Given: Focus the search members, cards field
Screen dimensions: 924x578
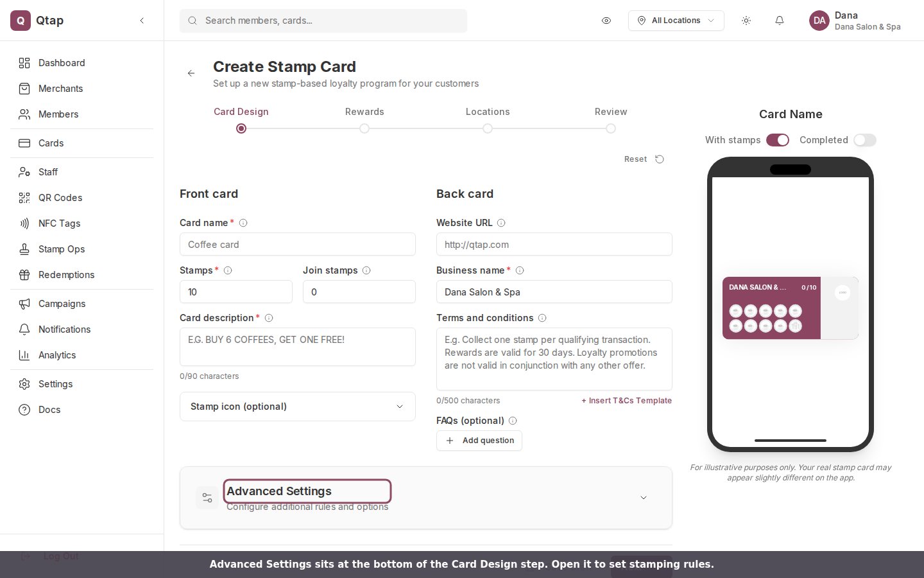Looking at the screenshot, I should point(323,21).
